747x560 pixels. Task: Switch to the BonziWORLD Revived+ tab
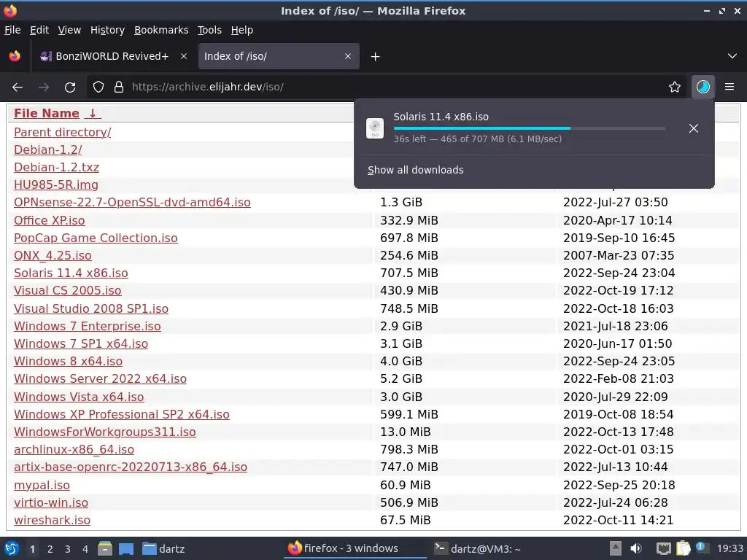tap(112, 56)
